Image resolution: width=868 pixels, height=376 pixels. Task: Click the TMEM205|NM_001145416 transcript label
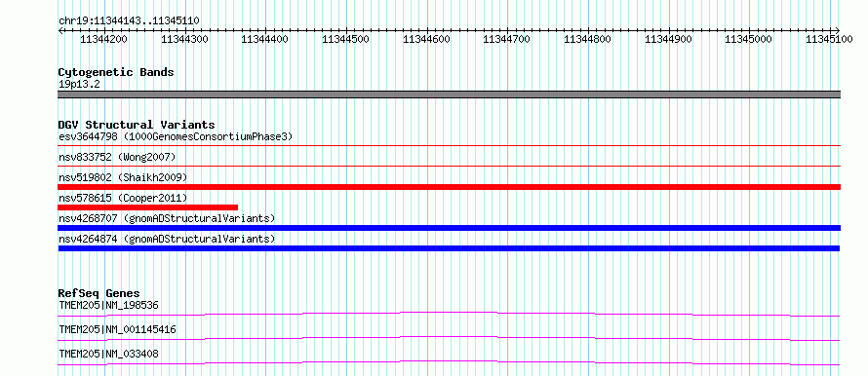[x=117, y=329]
